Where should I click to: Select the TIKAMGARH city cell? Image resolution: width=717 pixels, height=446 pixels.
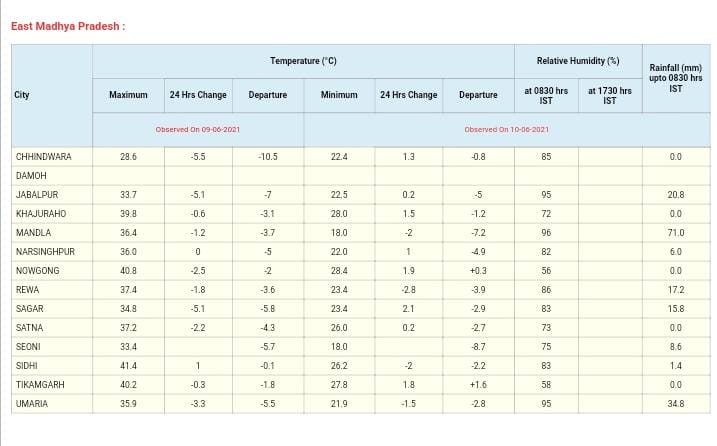[42, 385]
